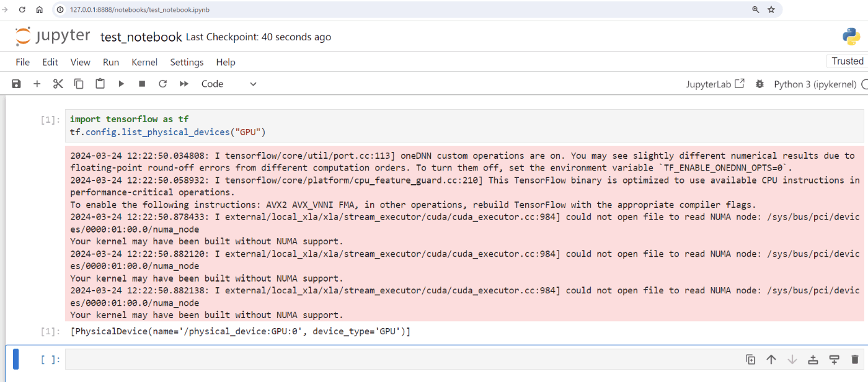Open the notebook in JupyterLab
The width and height of the screenshot is (868, 382).
click(x=715, y=84)
